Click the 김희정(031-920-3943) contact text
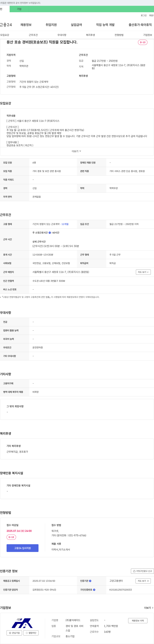The height and width of the screenshot is (644, 154). point(44,590)
